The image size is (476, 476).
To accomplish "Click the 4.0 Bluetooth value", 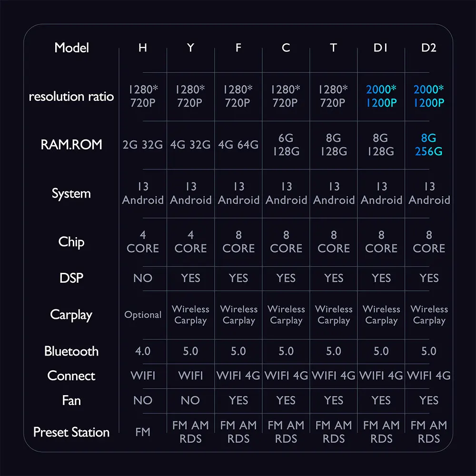I will point(143,351).
